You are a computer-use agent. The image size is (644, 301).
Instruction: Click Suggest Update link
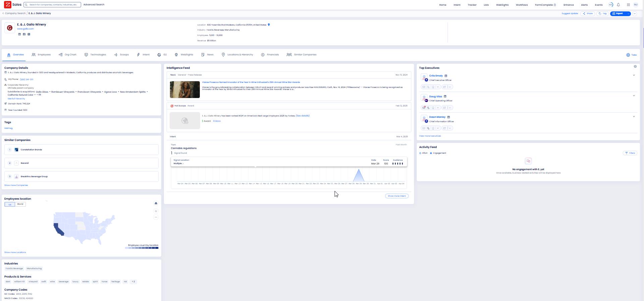(x=570, y=14)
